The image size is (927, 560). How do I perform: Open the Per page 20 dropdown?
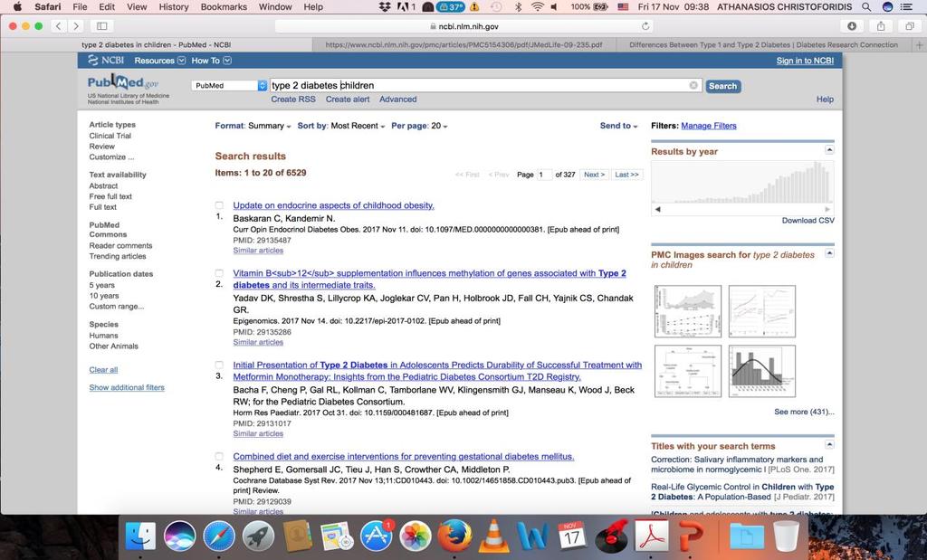pos(419,126)
